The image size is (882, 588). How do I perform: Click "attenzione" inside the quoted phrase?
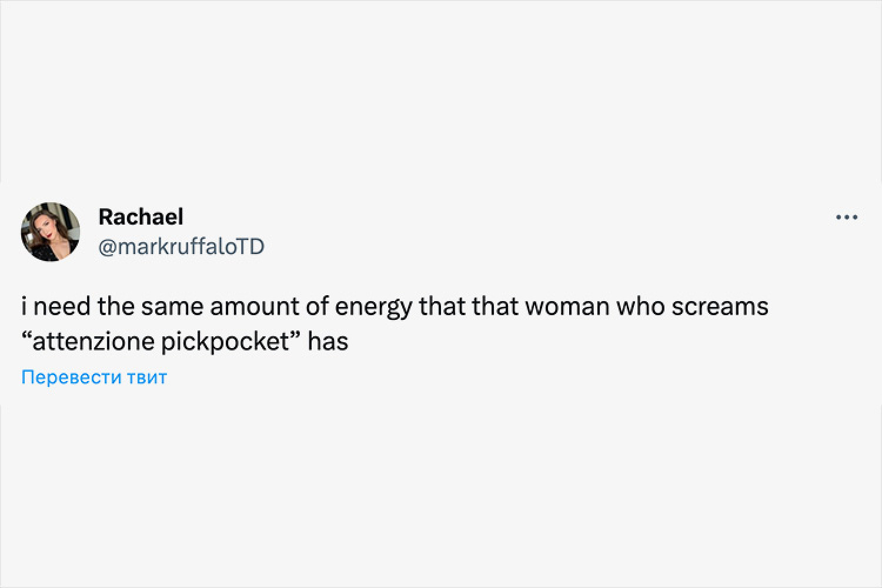(x=93, y=341)
